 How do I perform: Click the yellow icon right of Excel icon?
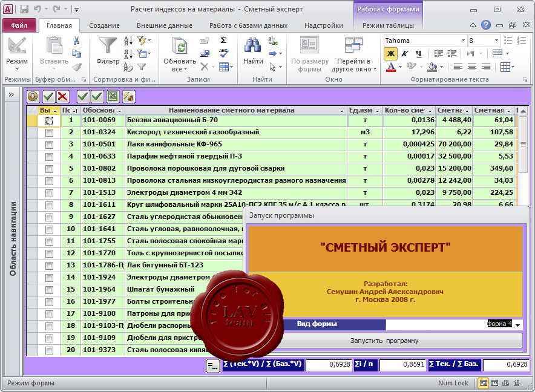[x=129, y=97]
